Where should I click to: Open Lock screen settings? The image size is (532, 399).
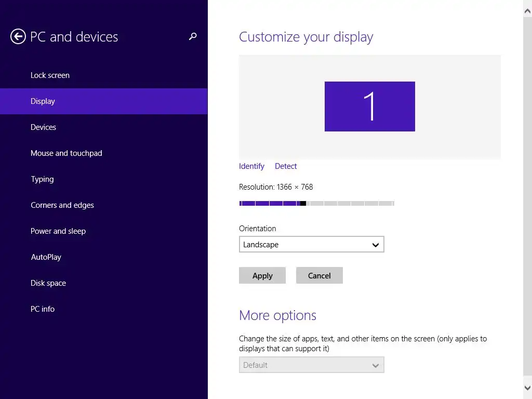click(x=103, y=75)
